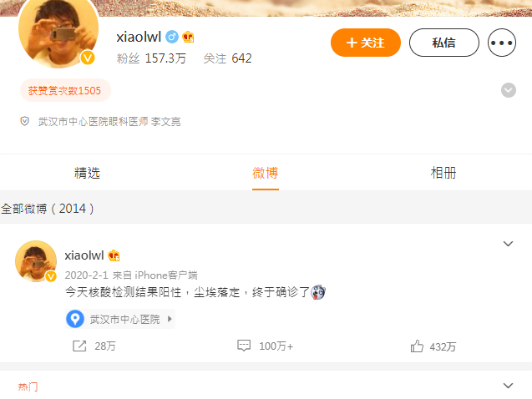Image resolution: width=532 pixels, height=399 pixels.
Task: Open the three-dots more options button
Action: click(501, 43)
